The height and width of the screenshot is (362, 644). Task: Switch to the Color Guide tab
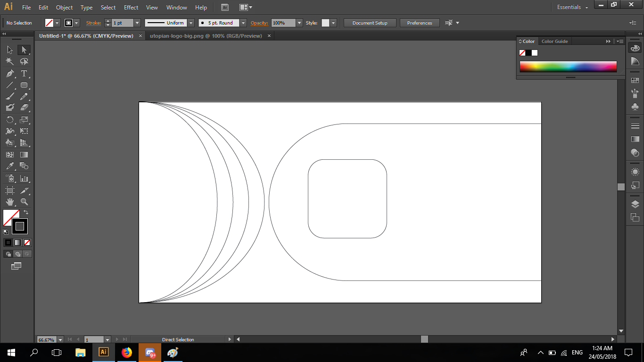pyautogui.click(x=555, y=41)
